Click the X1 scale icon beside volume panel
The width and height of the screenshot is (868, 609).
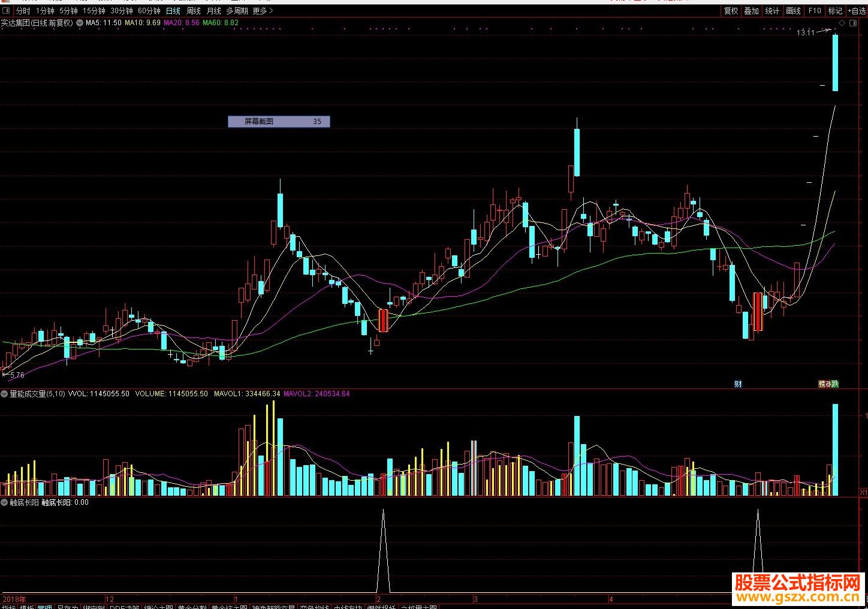[x=864, y=492]
